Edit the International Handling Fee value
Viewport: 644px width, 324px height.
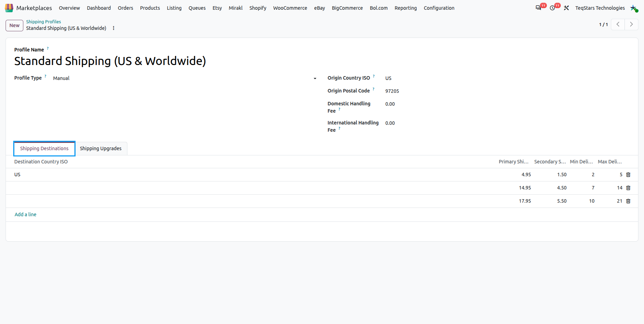pos(507,123)
